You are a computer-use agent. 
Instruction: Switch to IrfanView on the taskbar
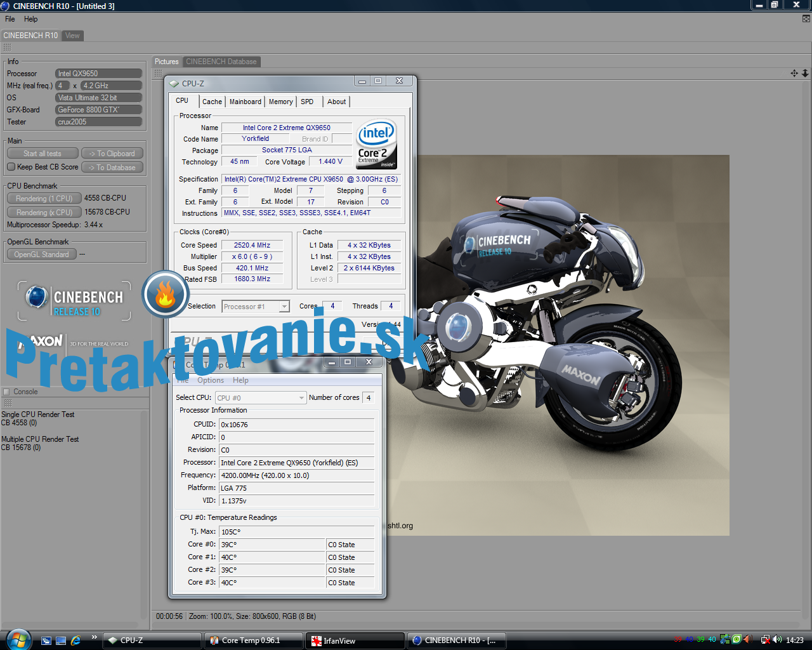pyautogui.click(x=355, y=640)
